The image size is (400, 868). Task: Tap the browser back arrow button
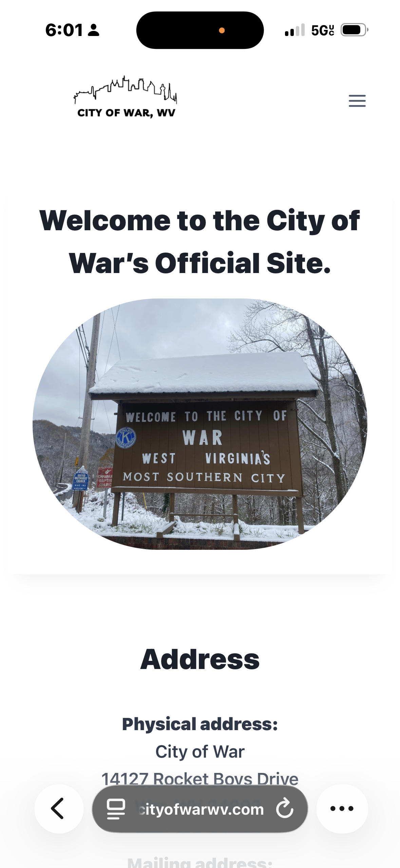59,809
